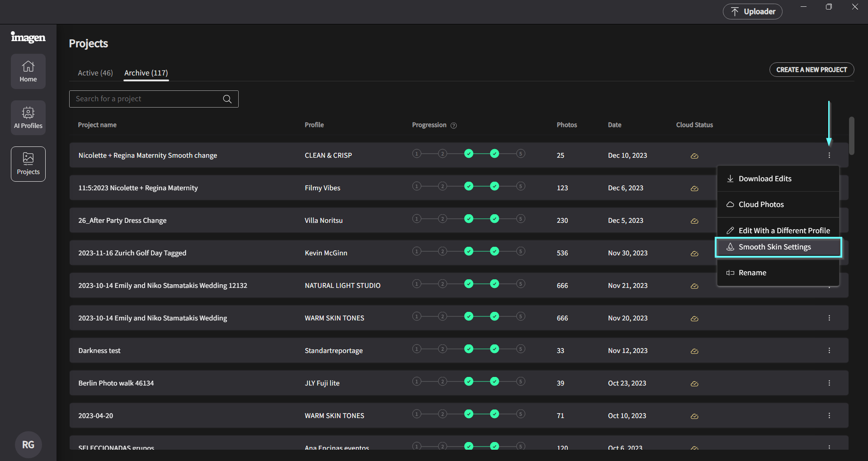Click the Dec 10, 2023 date cell
Image resolution: width=868 pixels, height=461 pixels.
tap(627, 155)
